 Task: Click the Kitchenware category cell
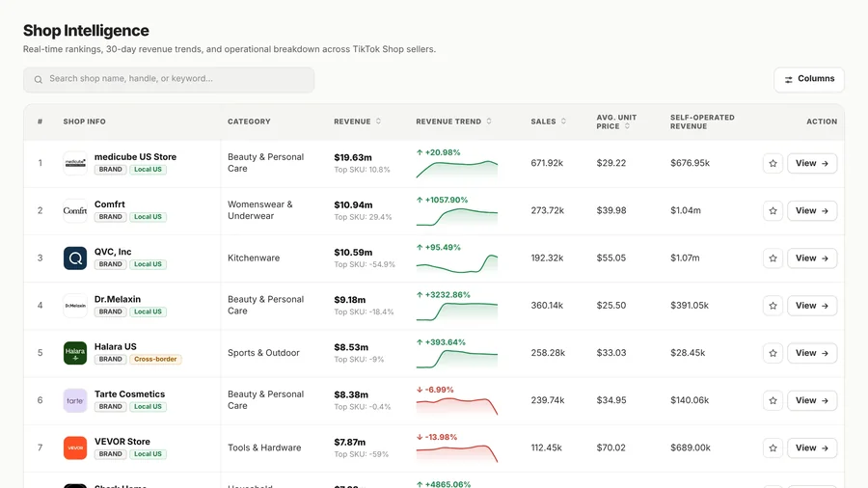[x=254, y=258]
